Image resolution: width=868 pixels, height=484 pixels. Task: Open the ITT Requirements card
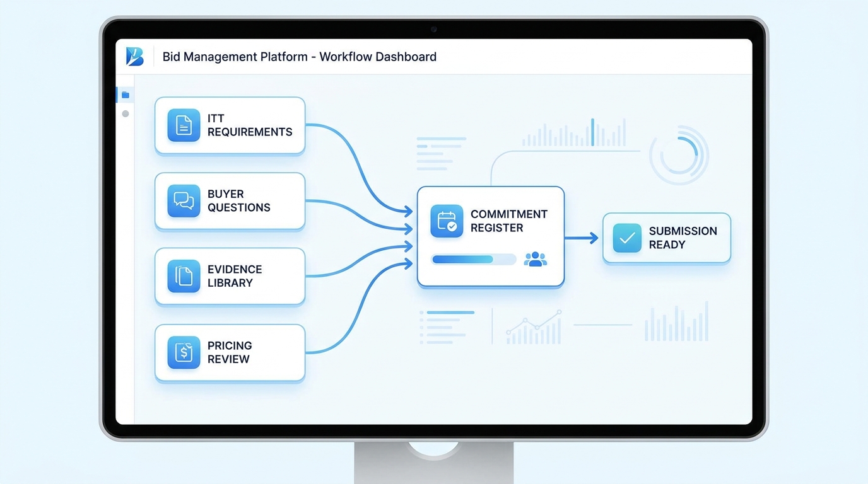(230, 125)
